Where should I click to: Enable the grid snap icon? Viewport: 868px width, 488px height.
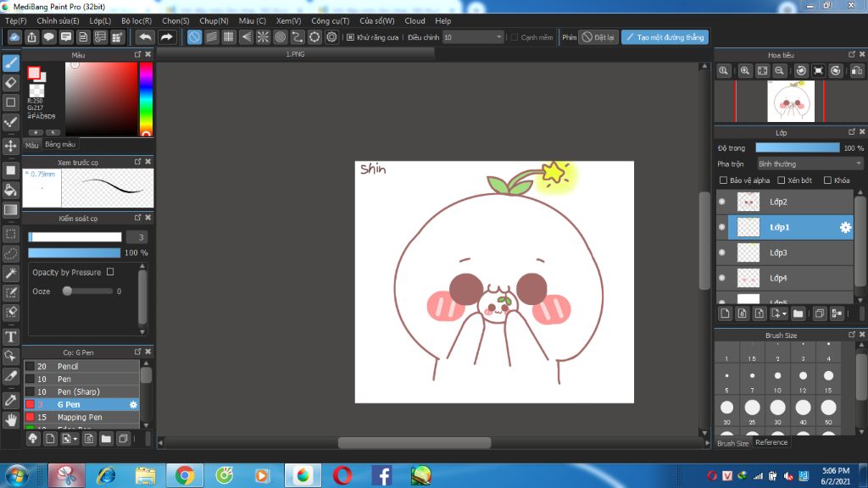tap(229, 37)
